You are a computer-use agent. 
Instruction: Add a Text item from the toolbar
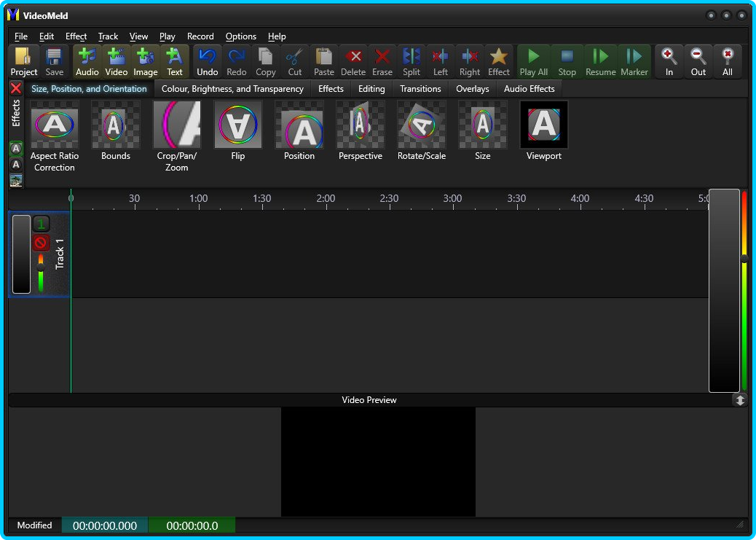pyautogui.click(x=175, y=62)
